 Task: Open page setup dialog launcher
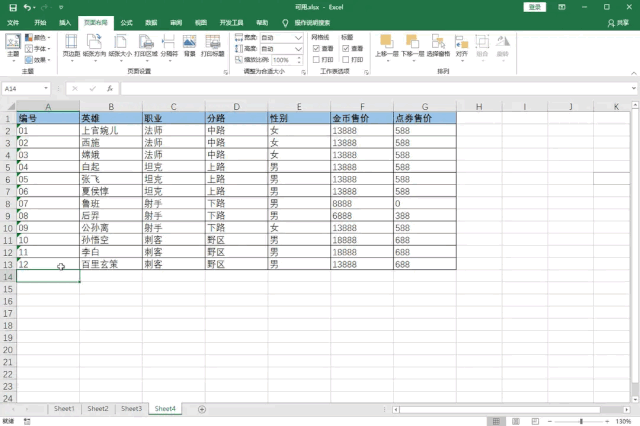click(226, 72)
